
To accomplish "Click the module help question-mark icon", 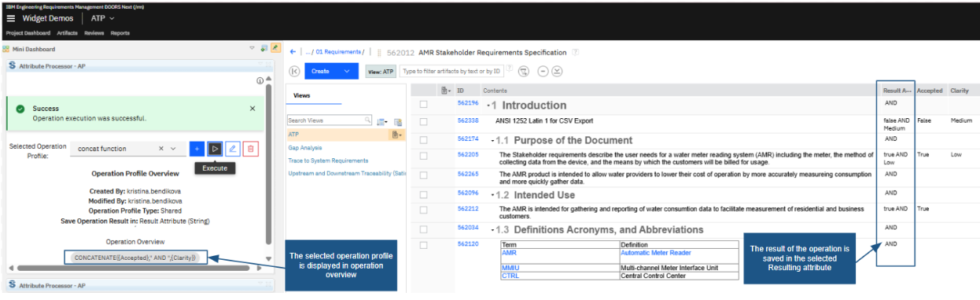I will pos(576,52).
